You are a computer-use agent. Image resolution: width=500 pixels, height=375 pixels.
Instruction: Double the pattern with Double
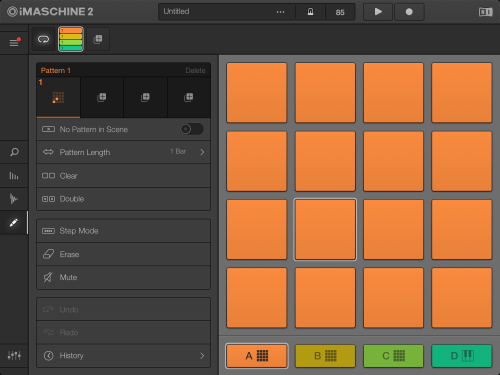tap(123, 199)
